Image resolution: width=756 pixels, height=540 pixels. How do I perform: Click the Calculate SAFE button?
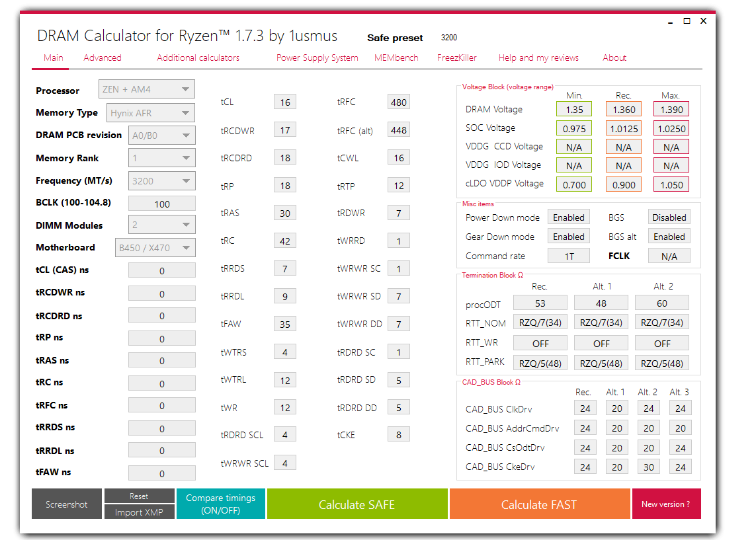coord(357,504)
